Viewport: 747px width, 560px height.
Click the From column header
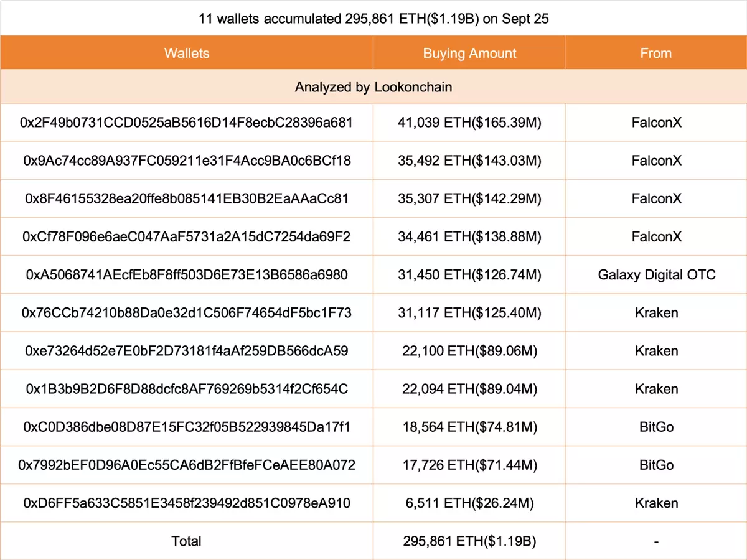click(655, 53)
